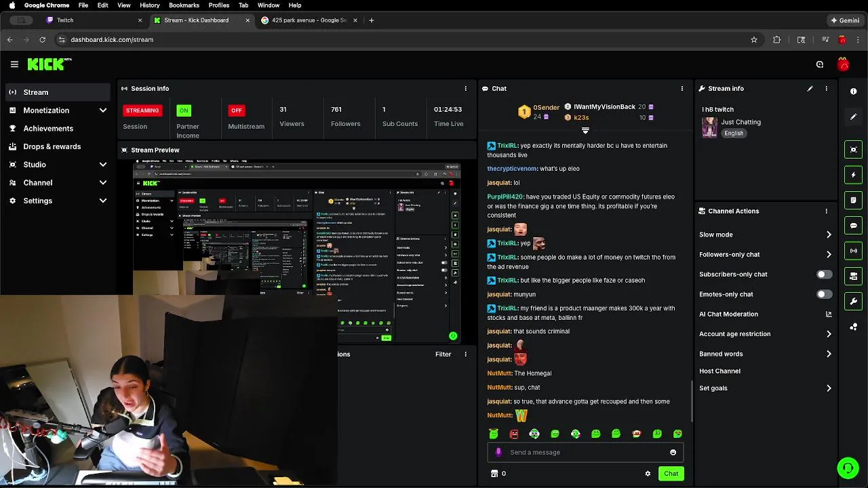The image size is (868, 488).
Task: Edit Stream info with the pencil icon
Action: pos(810,89)
